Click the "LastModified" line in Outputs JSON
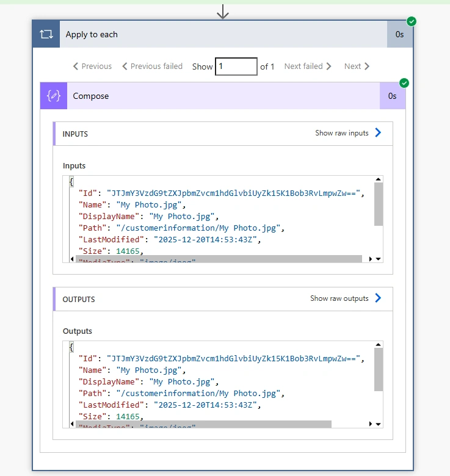The width and height of the screenshot is (450, 476). 170,405
